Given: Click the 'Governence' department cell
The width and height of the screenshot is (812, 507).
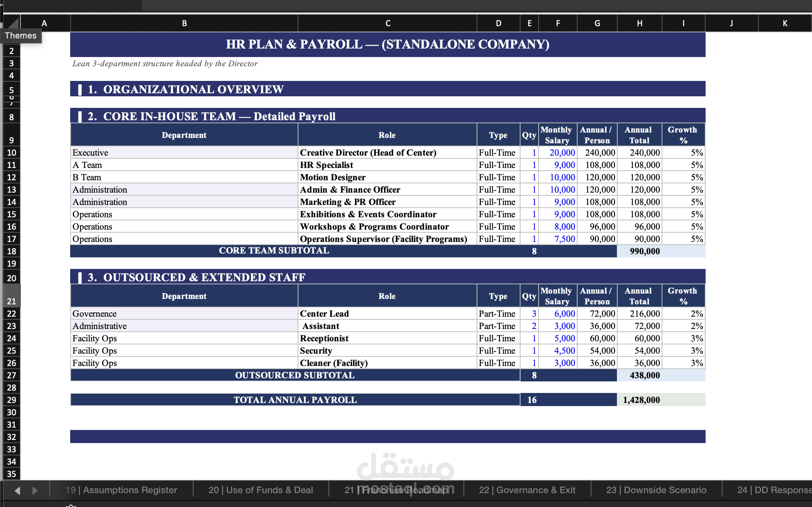Looking at the screenshot, I should tap(184, 314).
